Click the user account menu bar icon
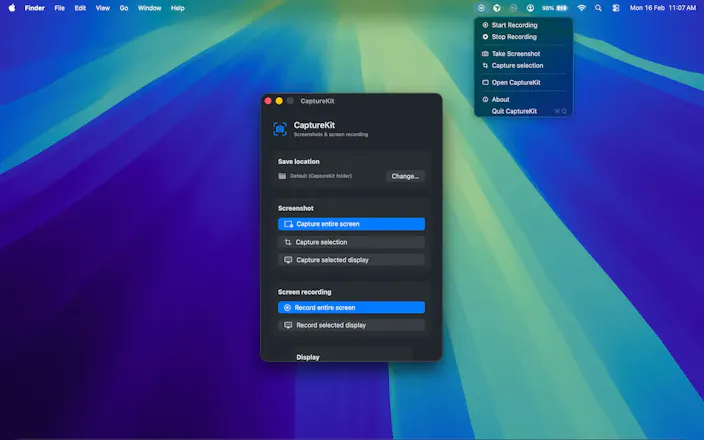 tap(530, 8)
